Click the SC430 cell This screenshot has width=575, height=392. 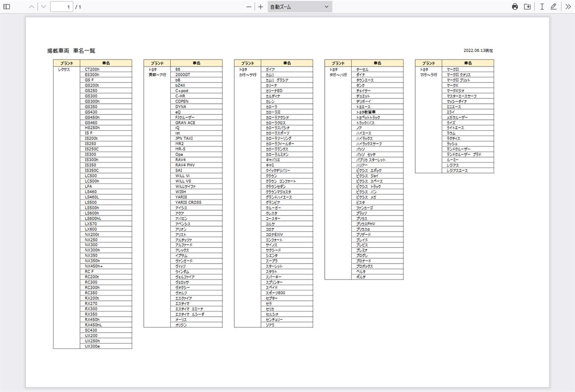click(106, 330)
